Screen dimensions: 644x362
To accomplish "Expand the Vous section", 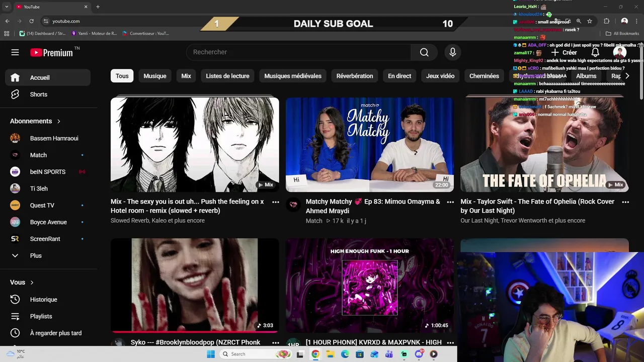I will click(22, 283).
